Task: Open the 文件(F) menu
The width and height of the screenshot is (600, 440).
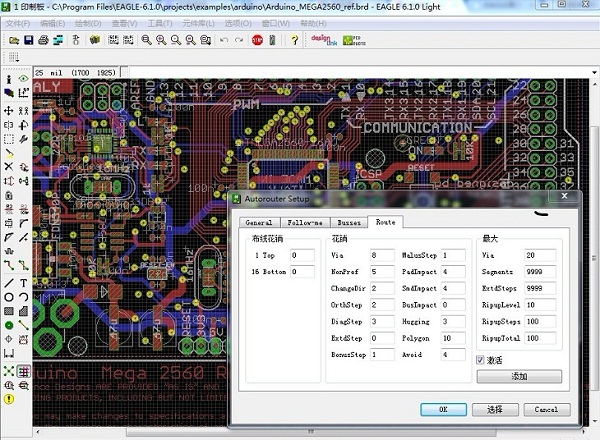Action: pos(18,23)
